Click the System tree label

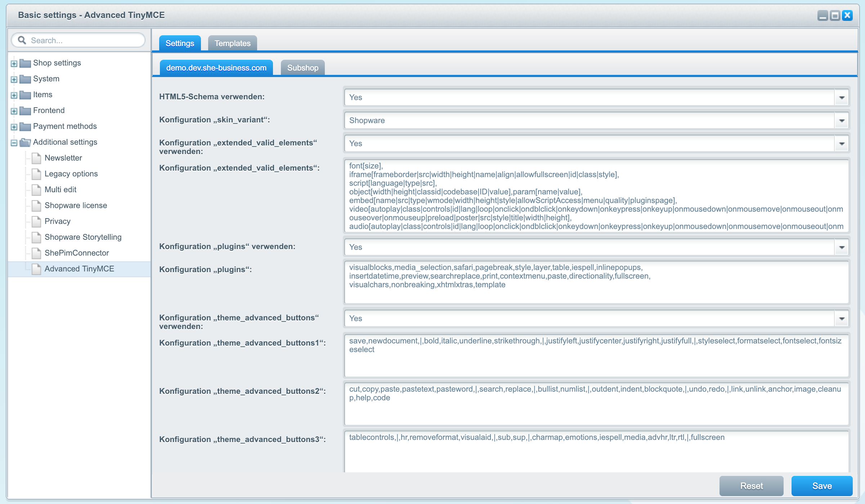[x=46, y=79]
